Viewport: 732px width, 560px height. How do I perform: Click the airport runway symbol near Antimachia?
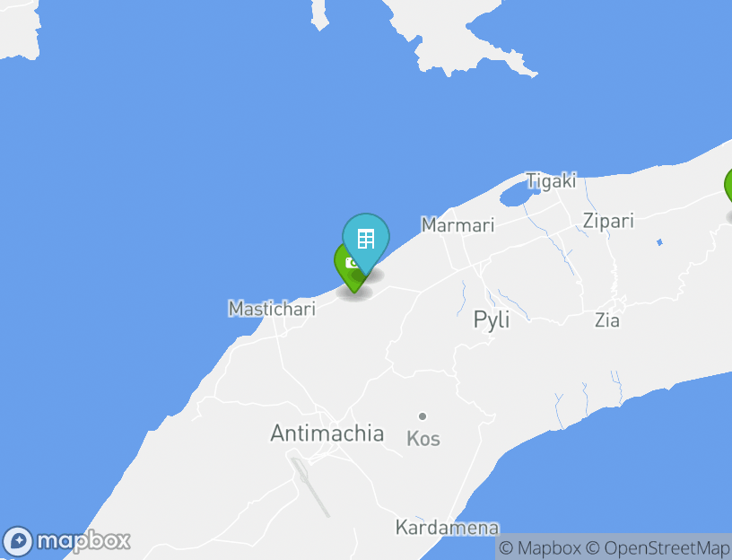click(310, 486)
